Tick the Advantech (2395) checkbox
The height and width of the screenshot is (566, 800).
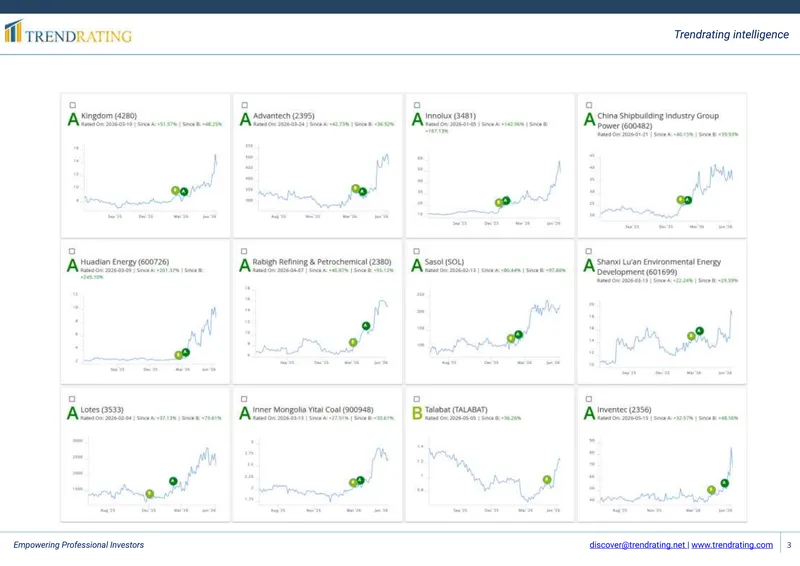tap(244, 105)
